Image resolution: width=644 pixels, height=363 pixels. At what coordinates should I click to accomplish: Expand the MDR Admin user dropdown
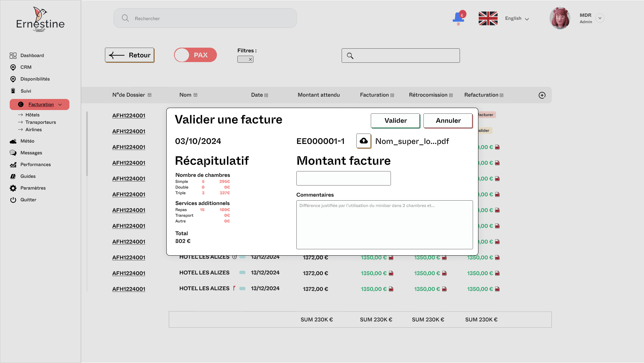click(x=600, y=18)
